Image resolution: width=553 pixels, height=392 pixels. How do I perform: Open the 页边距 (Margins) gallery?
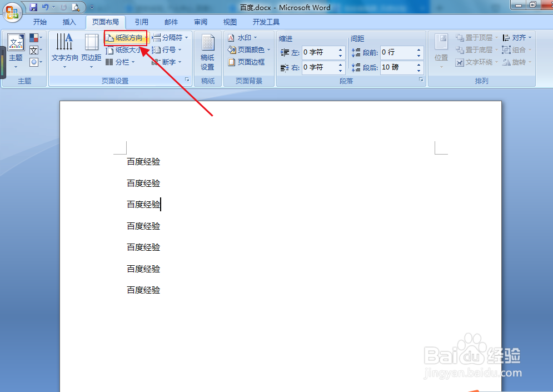92,49
